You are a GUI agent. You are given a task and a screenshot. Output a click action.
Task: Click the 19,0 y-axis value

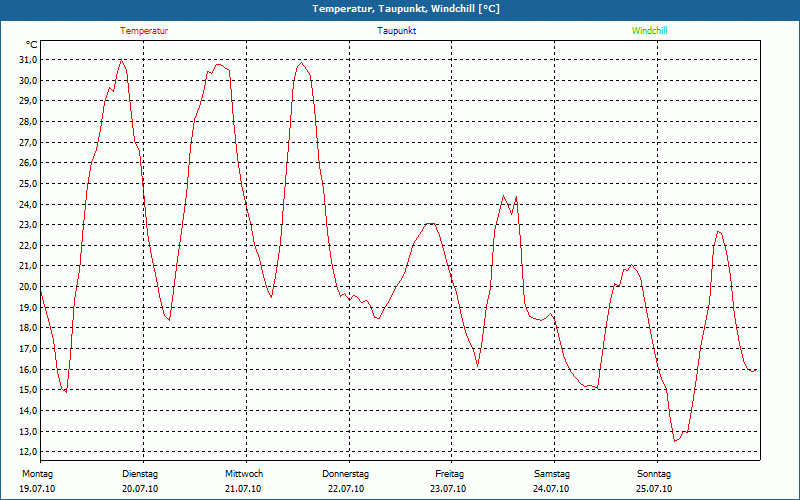(28, 308)
